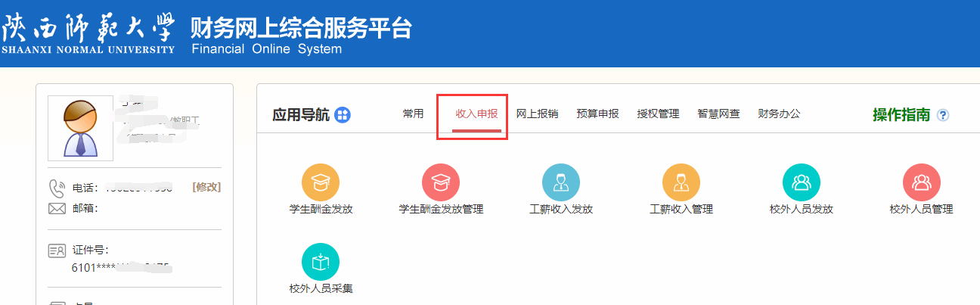
Task: Open 学生酬金发放 icon
Action: [x=321, y=182]
